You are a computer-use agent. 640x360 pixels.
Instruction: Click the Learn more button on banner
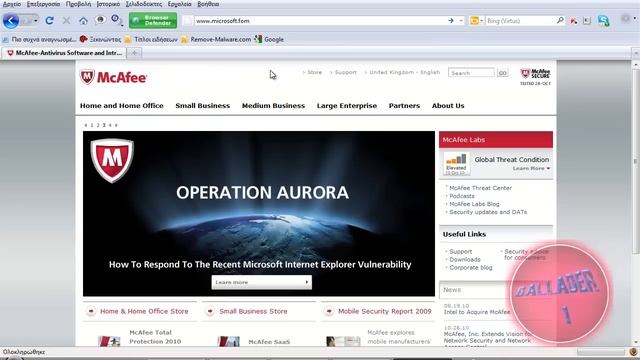click(261, 282)
